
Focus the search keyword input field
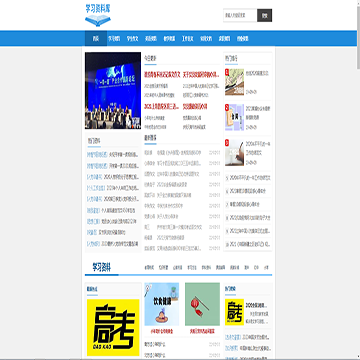coord(240,15)
